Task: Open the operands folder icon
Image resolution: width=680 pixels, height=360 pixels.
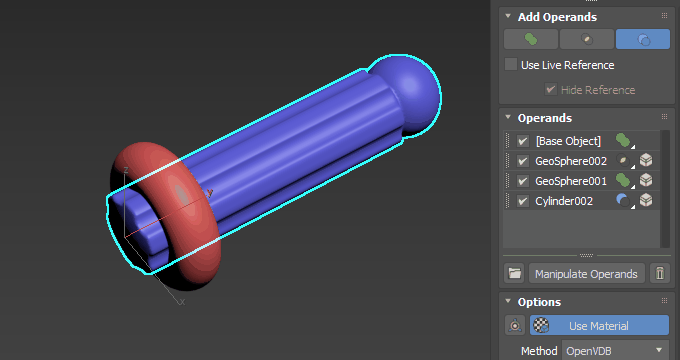Action: [514, 273]
